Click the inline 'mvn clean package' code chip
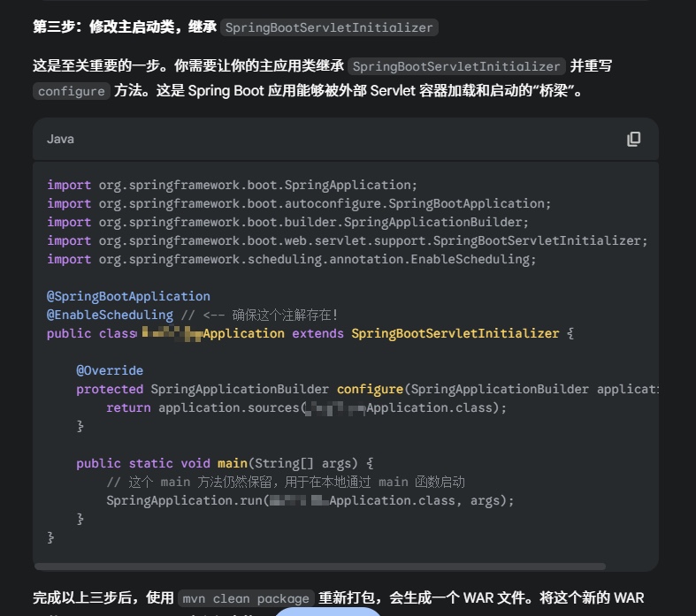696x616 pixels. [x=246, y=598]
